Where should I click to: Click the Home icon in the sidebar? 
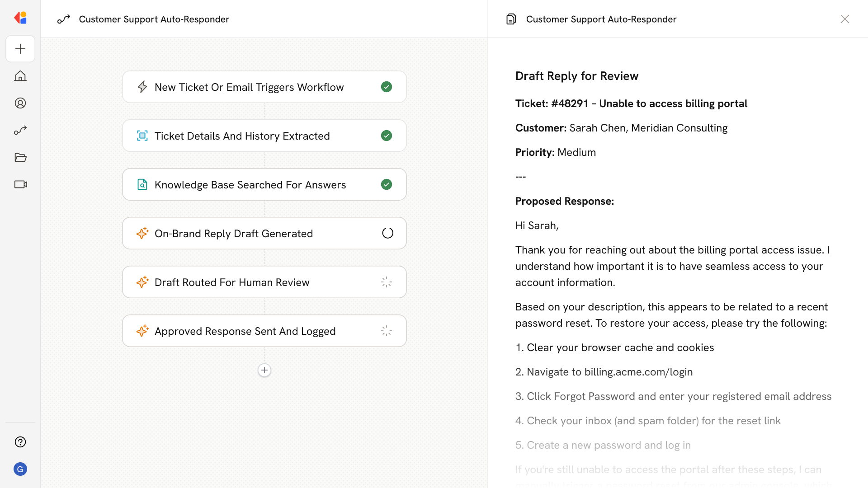click(20, 76)
